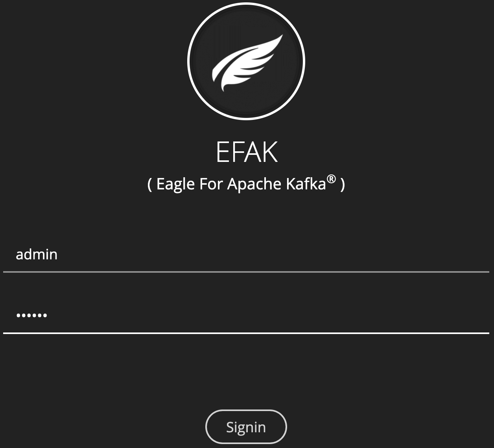Click inside the username field showing admin

coord(157,255)
